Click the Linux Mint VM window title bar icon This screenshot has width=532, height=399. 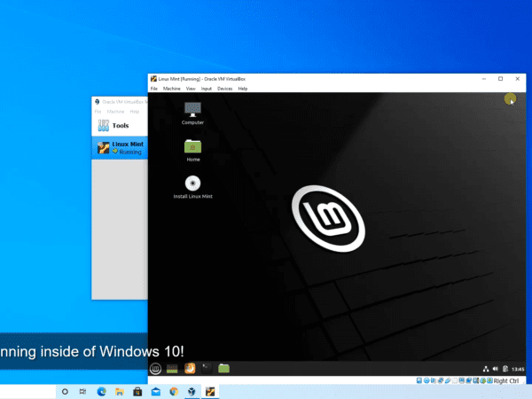tap(153, 79)
